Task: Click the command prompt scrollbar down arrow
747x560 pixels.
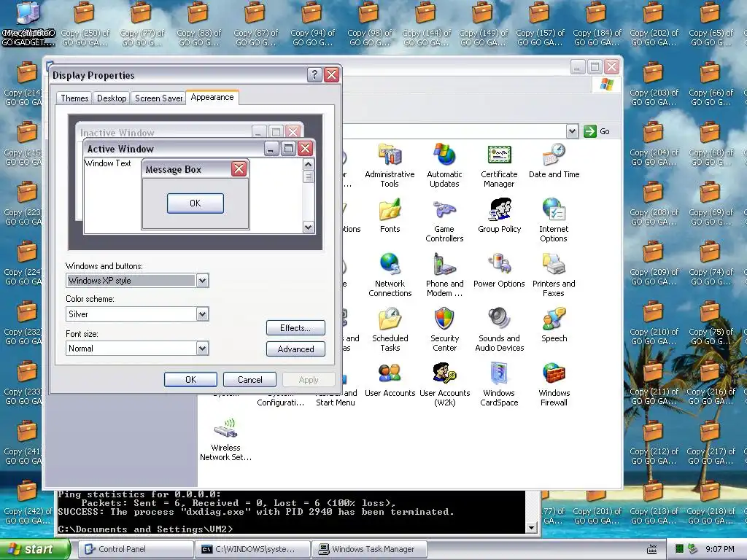Action: click(532, 527)
